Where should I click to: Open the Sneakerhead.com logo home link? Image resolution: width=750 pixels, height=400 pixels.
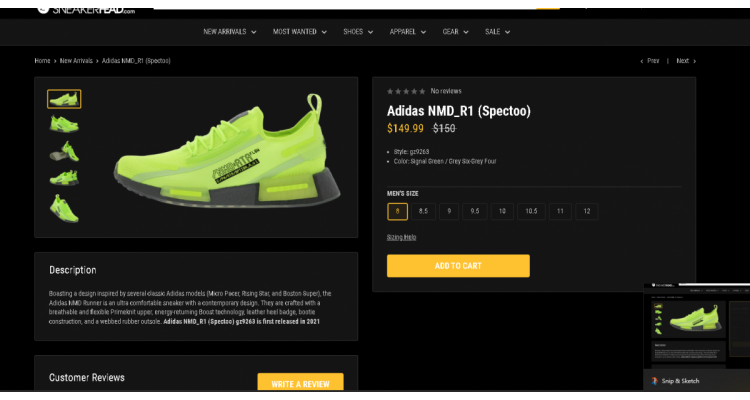[86, 10]
